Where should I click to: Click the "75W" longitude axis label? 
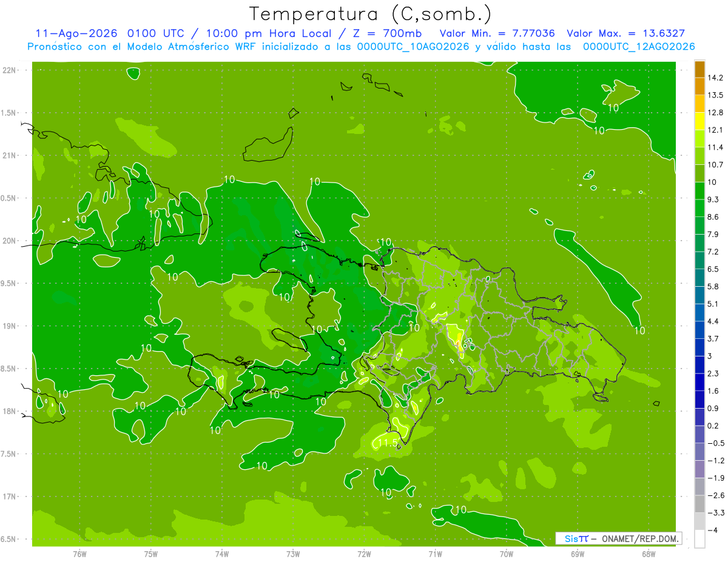[151, 554]
